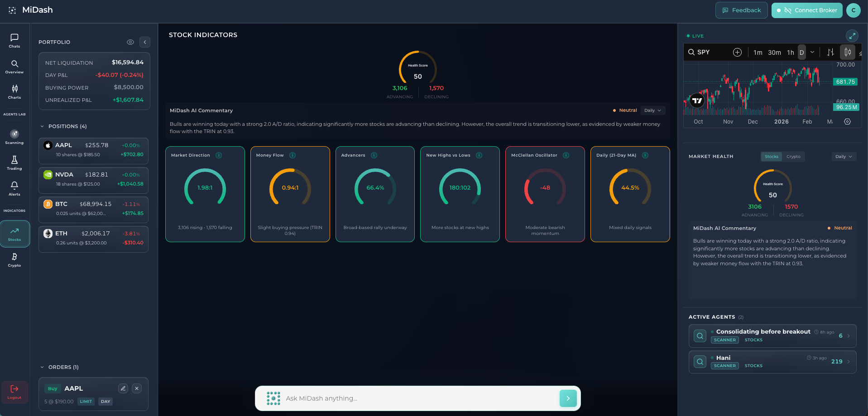The width and height of the screenshot is (868, 416).
Task: Click the Money Flow gauge 0.94:1
Action: coord(290,187)
